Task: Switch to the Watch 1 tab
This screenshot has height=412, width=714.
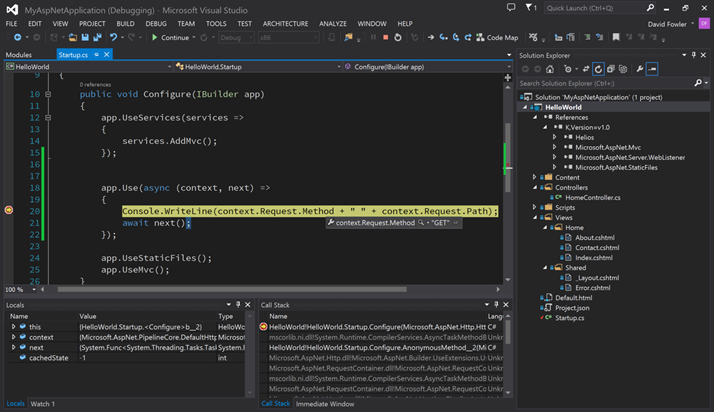Action: [43, 404]
